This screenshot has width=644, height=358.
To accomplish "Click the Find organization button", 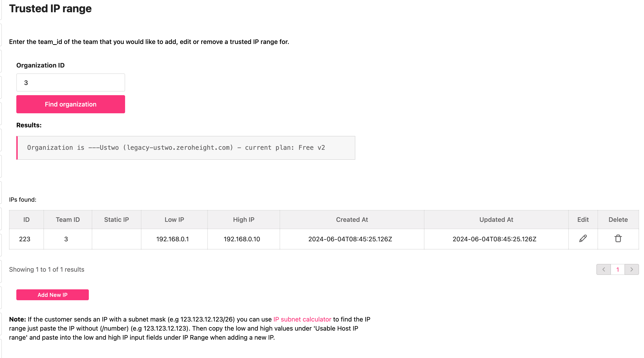I will point(70,104).
